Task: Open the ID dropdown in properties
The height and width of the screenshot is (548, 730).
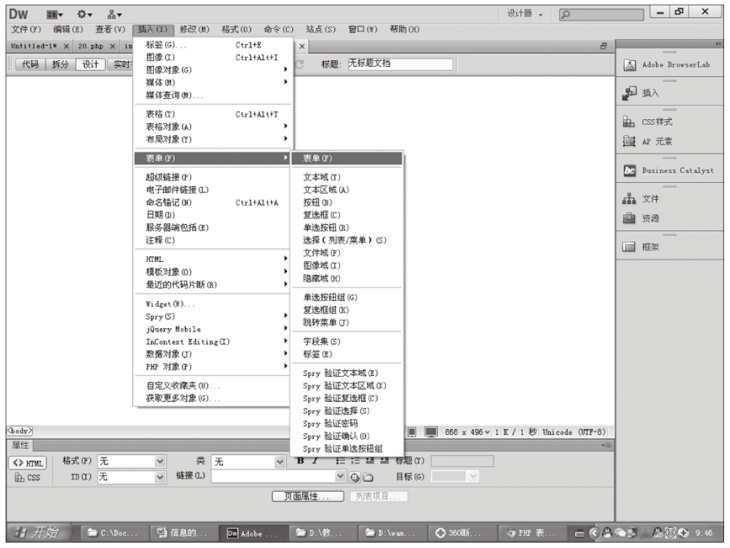Action: [160, 477]
